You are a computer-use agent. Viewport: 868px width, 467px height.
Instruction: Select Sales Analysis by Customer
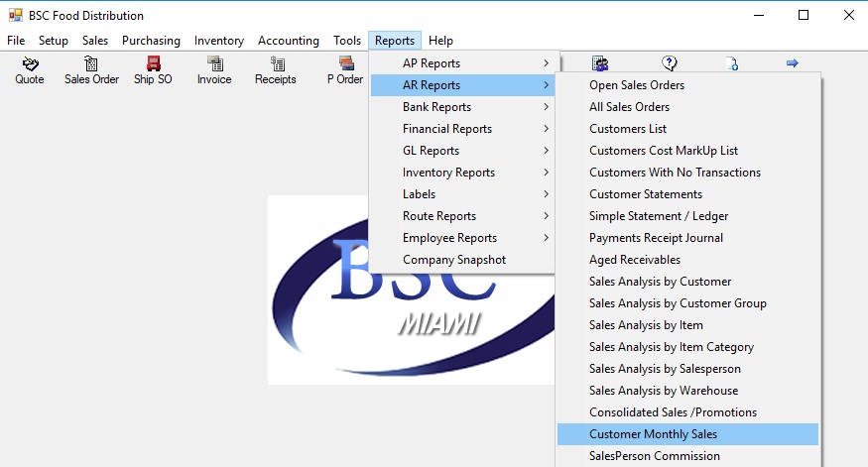(x=687, y=282)
